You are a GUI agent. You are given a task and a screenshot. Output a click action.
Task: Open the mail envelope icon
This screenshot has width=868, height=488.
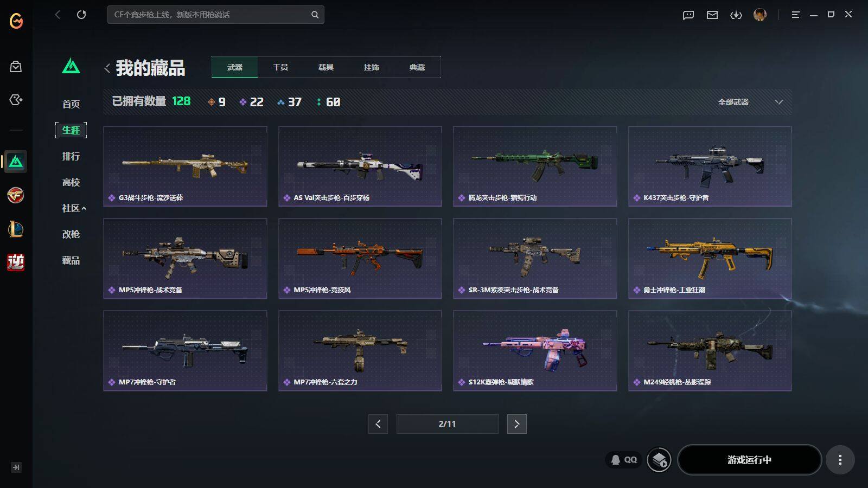pos(712,15)
